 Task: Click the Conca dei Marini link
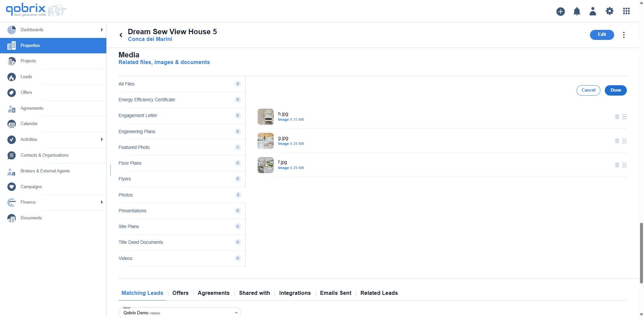[150, 39]
